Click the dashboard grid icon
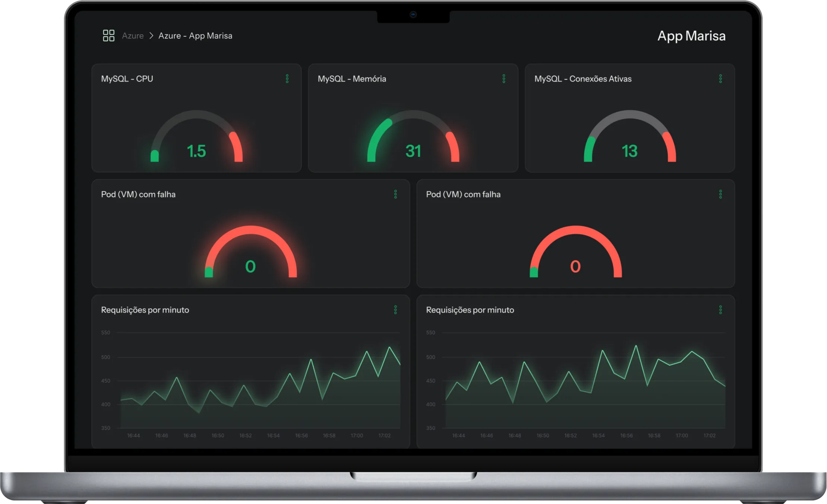 point(108,36)
